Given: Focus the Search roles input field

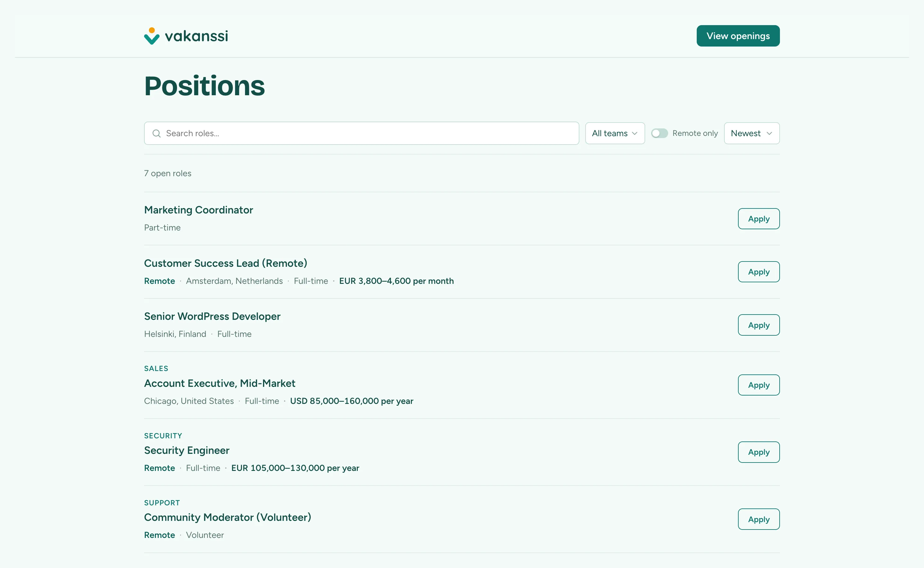Looking at the screenshot, I should (x=361, y=133).
